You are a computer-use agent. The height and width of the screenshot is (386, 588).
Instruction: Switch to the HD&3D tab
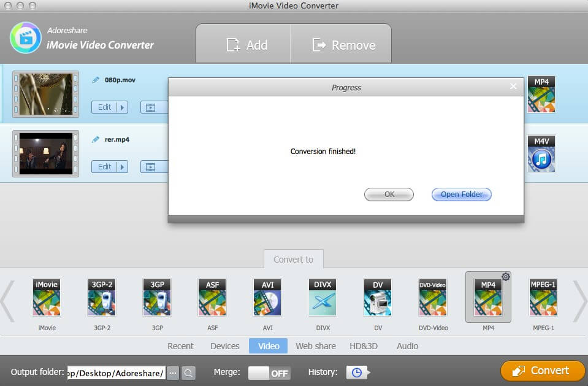click(364, 346)
